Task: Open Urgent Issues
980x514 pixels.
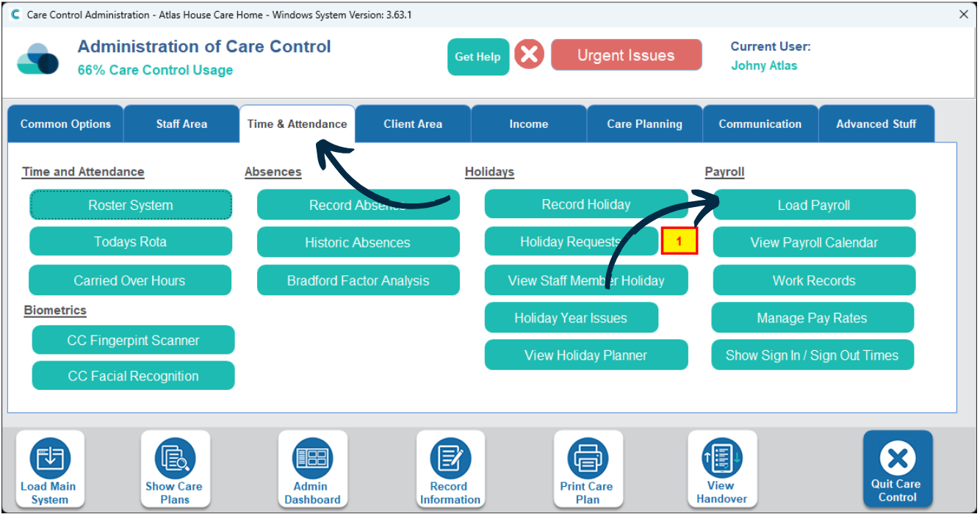Action: [x=626, y=55]
